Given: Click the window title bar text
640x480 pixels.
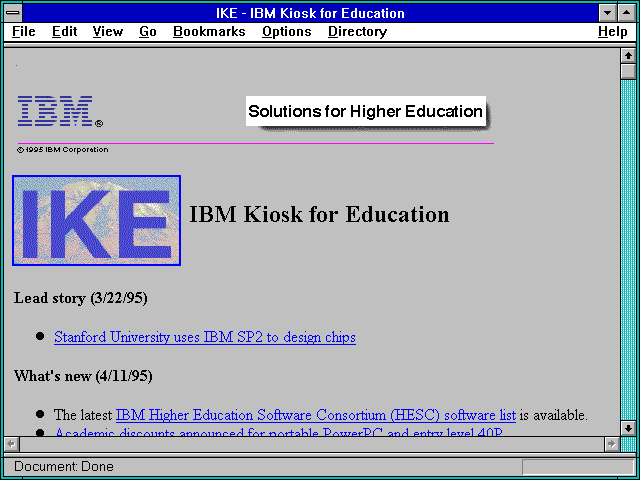Looking at the screenshot, I should (310, 13).
